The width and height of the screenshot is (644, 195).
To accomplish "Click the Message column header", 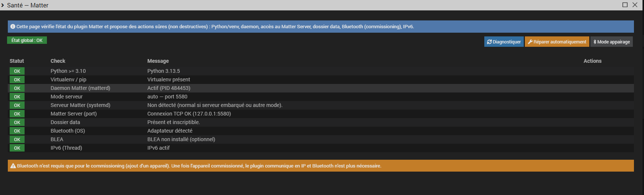I will click(158, 61).
